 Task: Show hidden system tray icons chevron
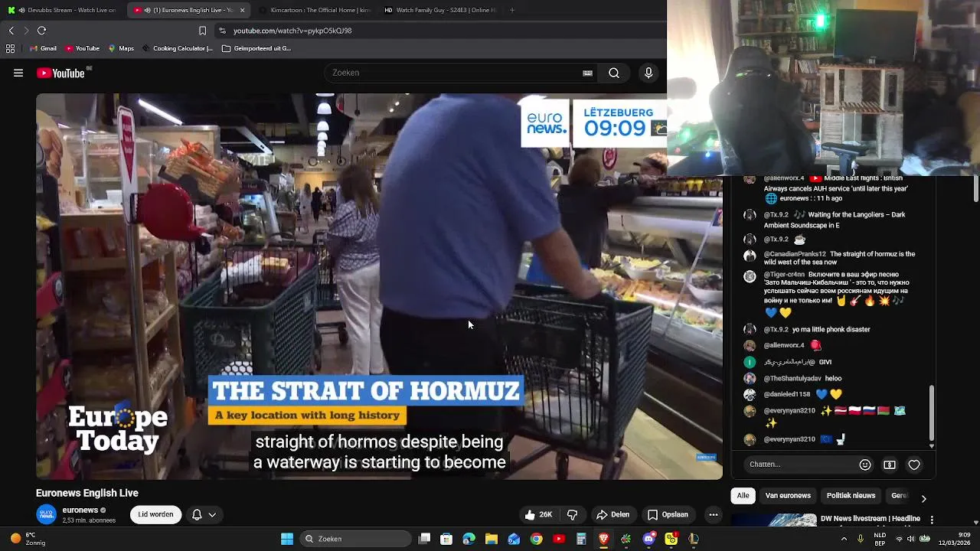click(844, 539)
